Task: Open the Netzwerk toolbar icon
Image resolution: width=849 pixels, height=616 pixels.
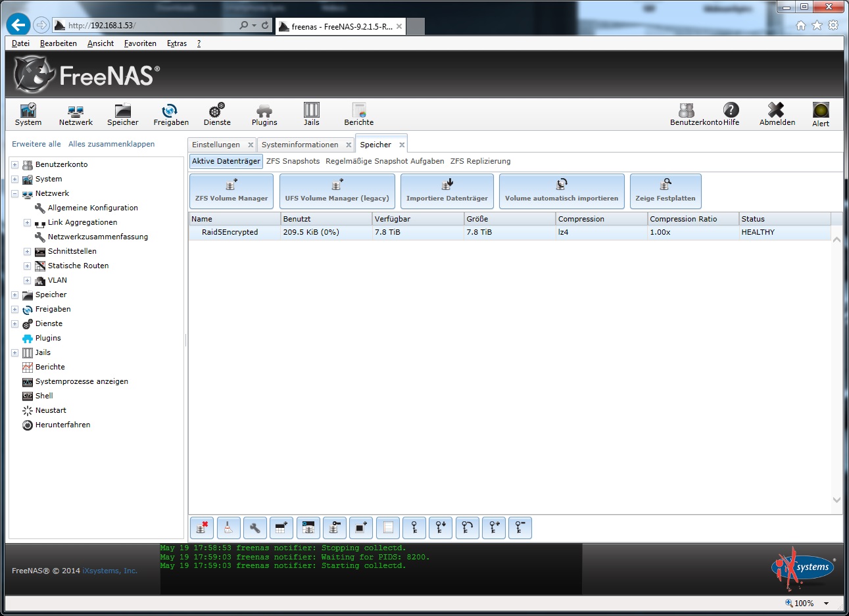Action: [x=76, y=114]
